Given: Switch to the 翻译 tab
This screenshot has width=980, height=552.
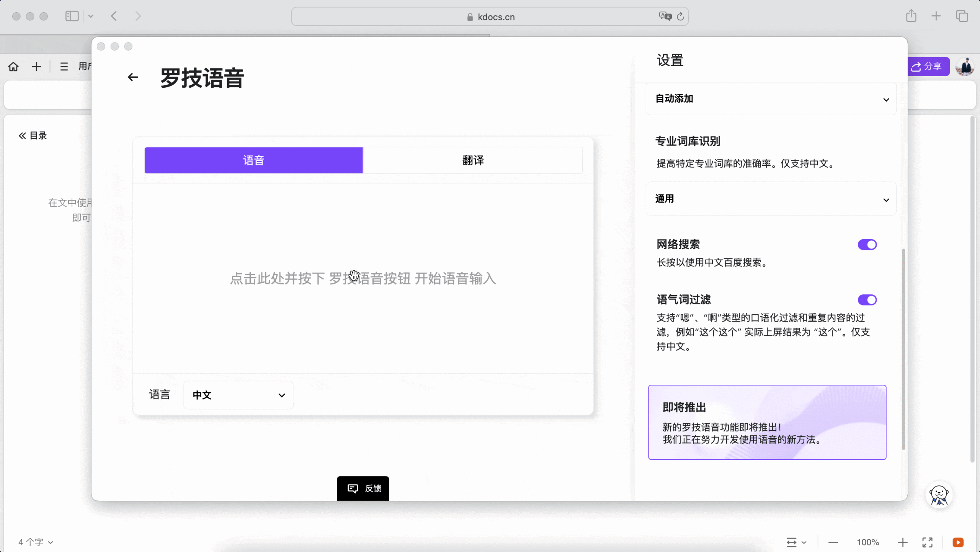Looking at the screenshot, I should click(472, 160).
